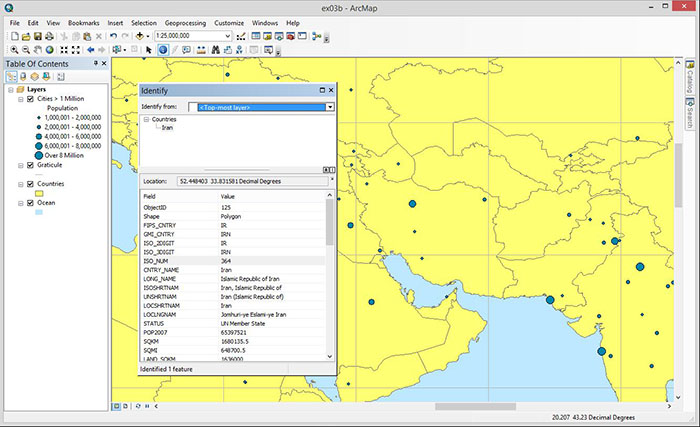Open the File menu
The image size is (700, 427).
point(14,23)
